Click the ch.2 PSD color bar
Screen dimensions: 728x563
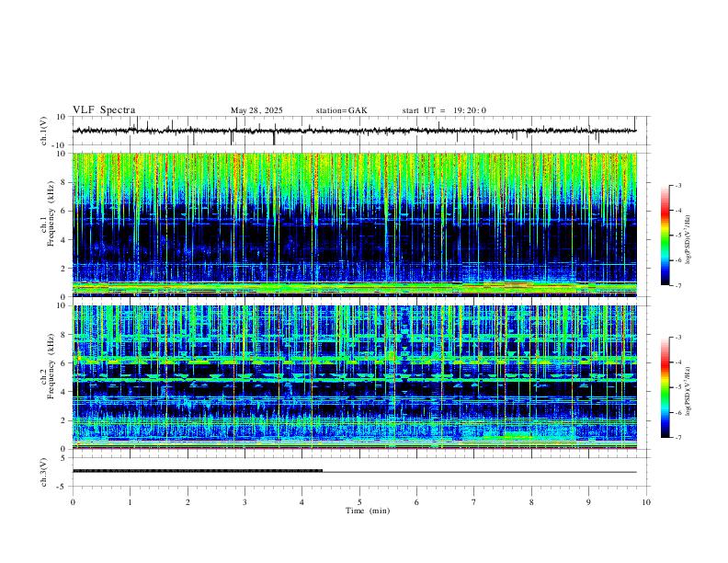[x=665, y=387]
